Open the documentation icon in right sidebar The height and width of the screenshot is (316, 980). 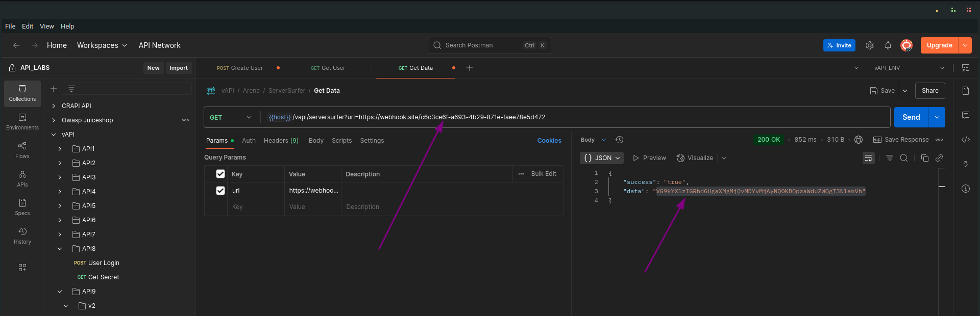tap(966, 91)
